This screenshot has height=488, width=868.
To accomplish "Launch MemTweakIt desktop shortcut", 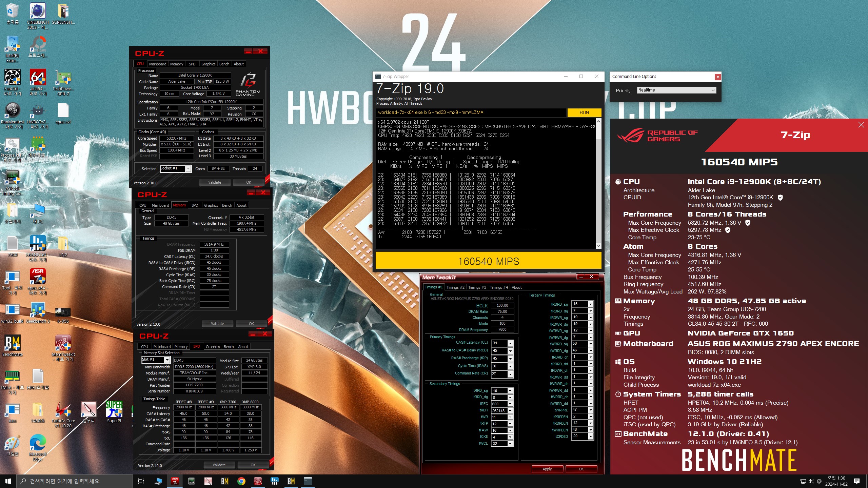I will (63, 348).
